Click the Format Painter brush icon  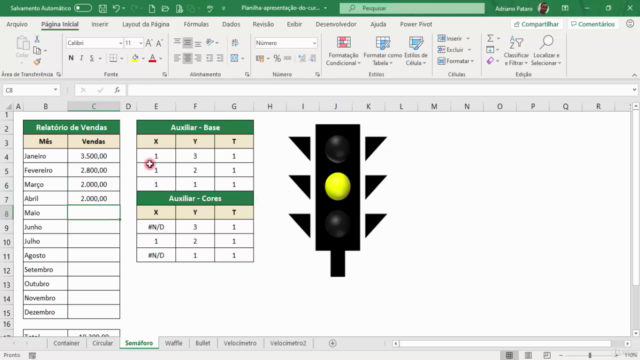click(x=37, y=62)
